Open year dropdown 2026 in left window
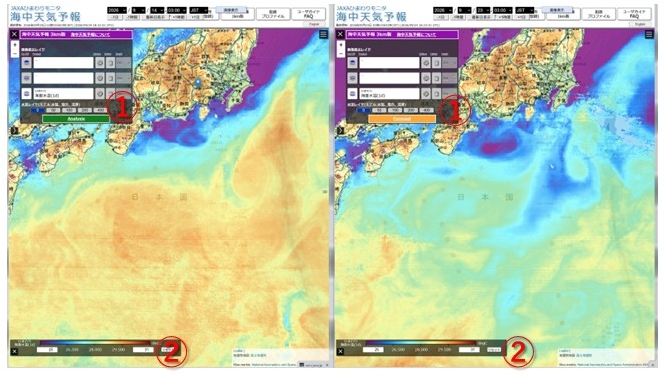The width and height of the screenshot is (667, 377). (117, 10)
